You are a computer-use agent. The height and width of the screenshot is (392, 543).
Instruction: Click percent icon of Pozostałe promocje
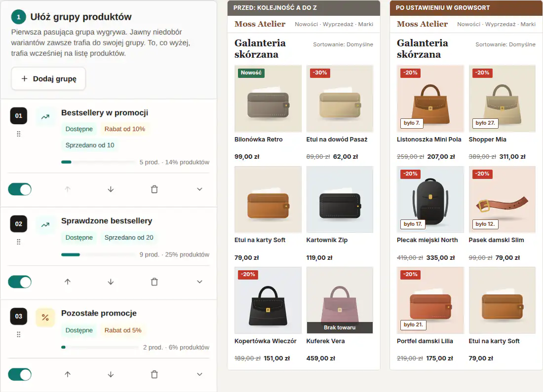click(x=45, y=317)
